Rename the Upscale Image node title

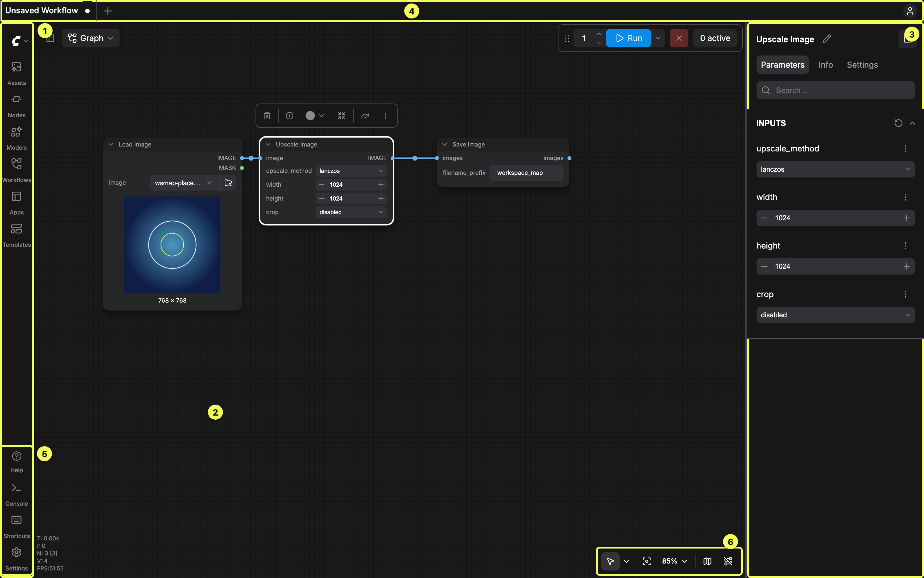(x=827, y=39)
